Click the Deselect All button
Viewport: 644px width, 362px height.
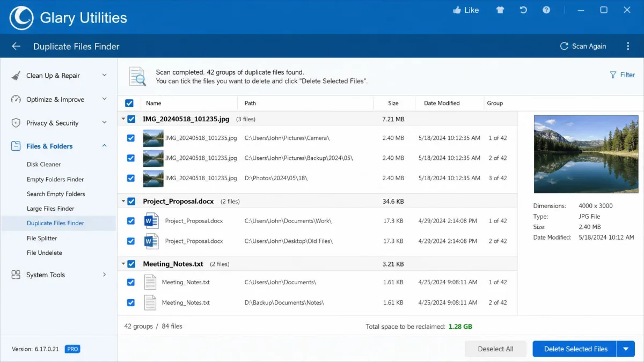tap(495, 349)
